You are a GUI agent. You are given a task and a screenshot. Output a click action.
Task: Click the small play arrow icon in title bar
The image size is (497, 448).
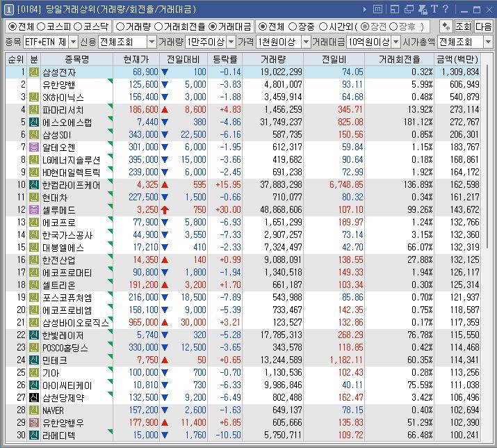point(365,10)
